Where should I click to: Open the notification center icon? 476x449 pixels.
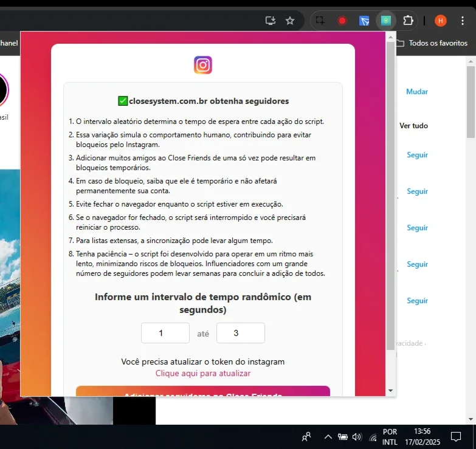pyautogui.click(x=456, y=437)
